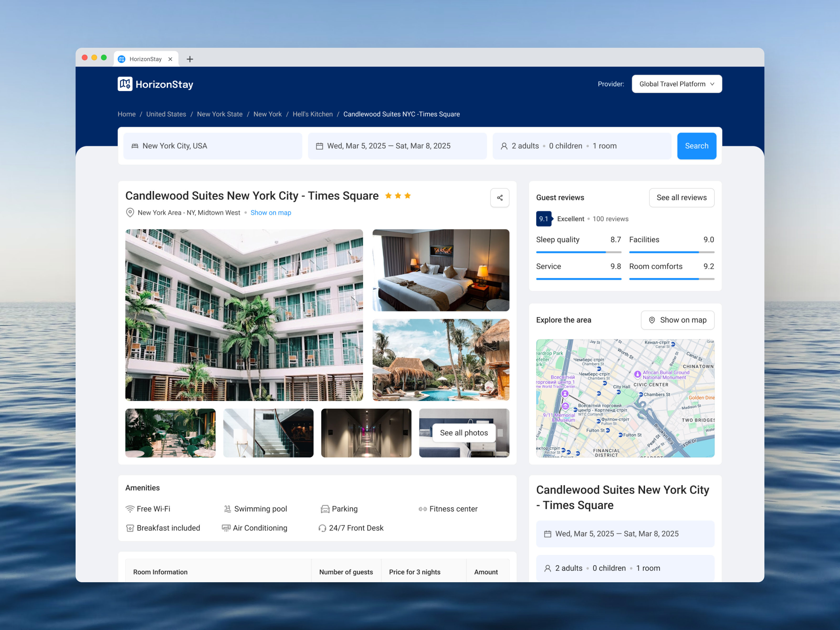Open the pool and huts photo
Image resolution: width=840 pixels, height=630 pixels.
[x=441, y=360]
